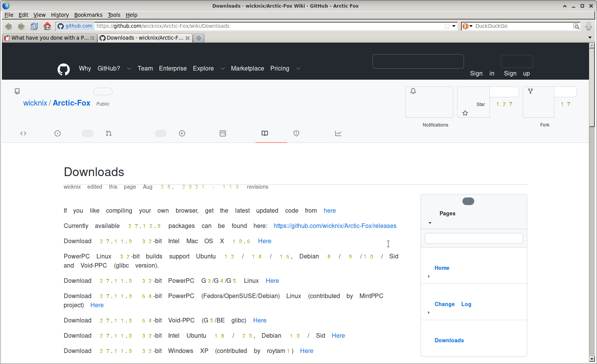The width and height of the screenshot is (597, 364).
Task: Click the repository icon beside wicknix
Action: pos(17,91)
